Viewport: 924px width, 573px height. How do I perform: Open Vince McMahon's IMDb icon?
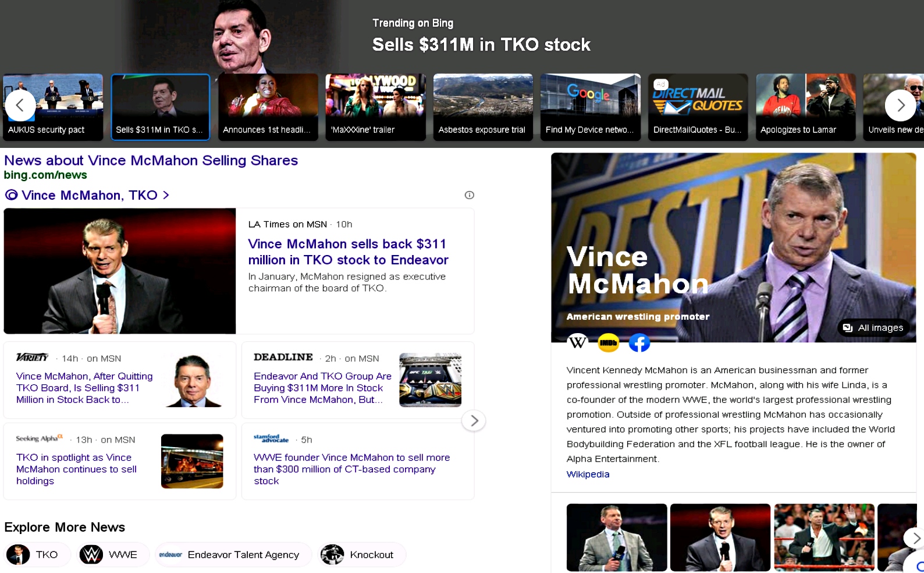tap(608, 342)
